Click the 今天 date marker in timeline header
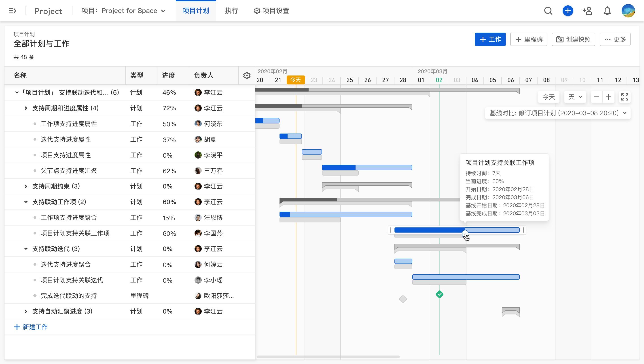Viewport: 644px width, 364px height. pos(296,80)
